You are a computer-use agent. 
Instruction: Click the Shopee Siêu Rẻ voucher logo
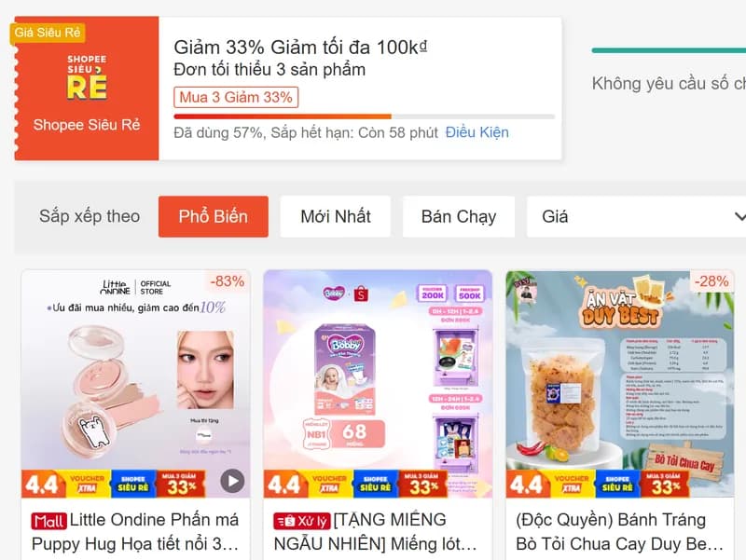87,77
